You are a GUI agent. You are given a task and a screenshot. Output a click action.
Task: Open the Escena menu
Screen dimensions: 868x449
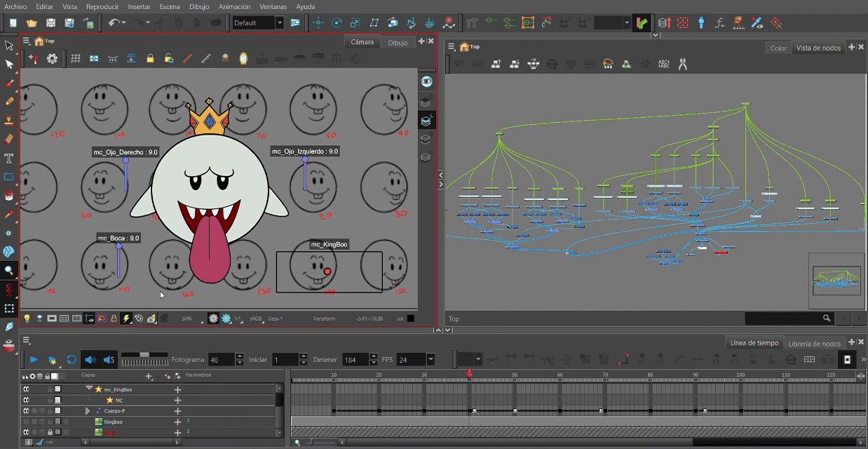pyautogui.click(x=170, y=6)
